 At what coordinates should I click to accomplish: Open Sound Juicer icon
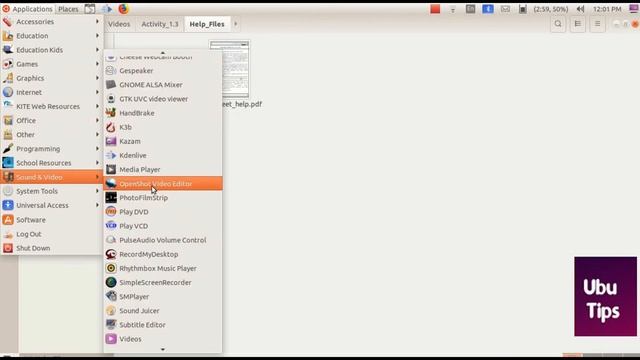tap(111, 311)
